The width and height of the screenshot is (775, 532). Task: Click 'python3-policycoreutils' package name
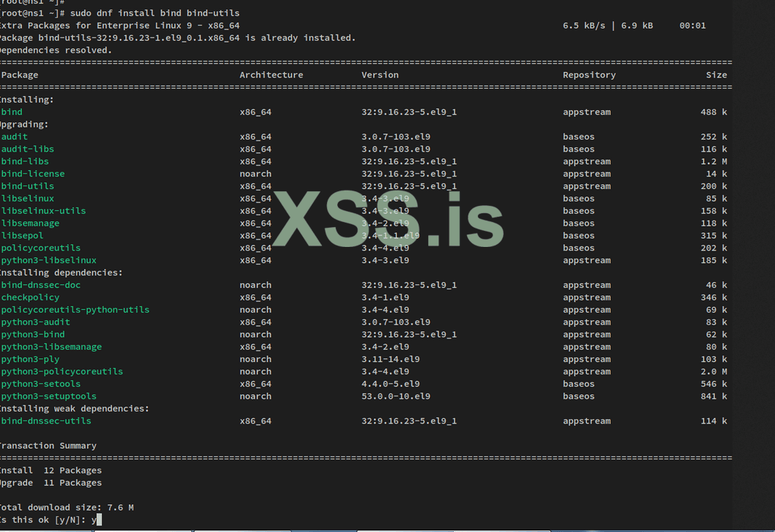tap(62, 372)
